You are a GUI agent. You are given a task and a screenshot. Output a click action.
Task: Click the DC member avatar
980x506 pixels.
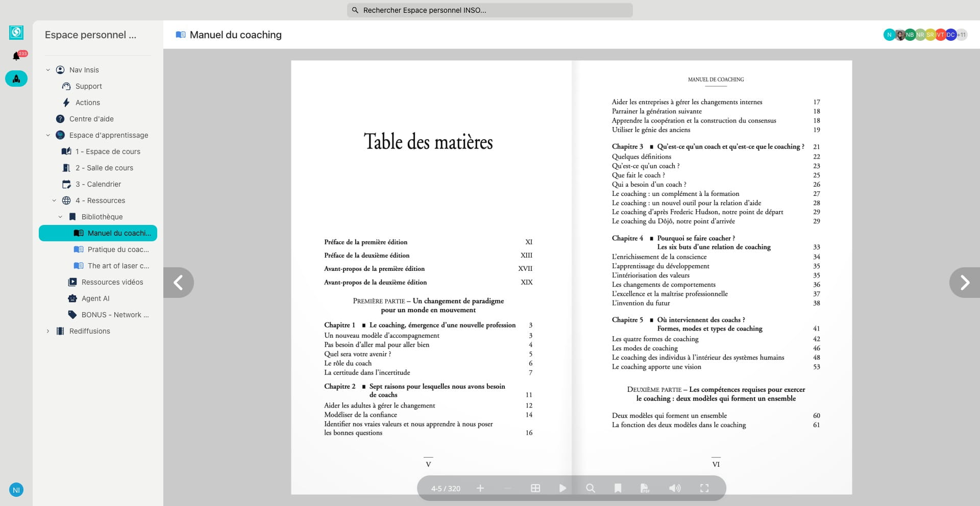click(x=950, y=35)
